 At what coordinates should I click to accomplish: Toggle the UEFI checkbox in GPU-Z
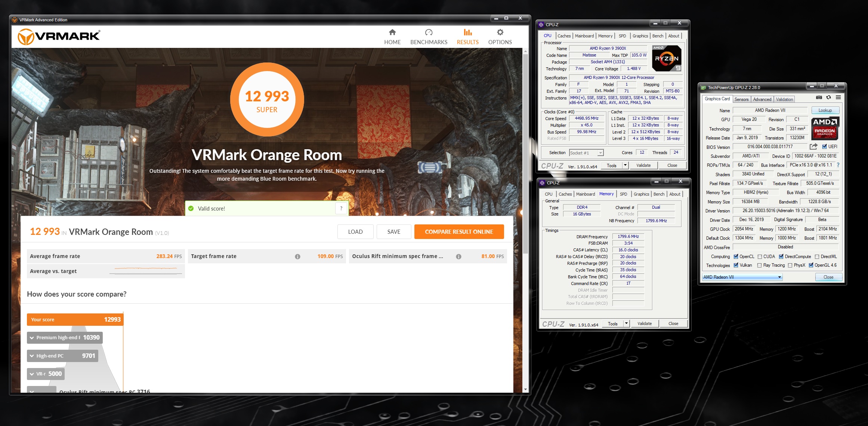[x=824, y=147]
